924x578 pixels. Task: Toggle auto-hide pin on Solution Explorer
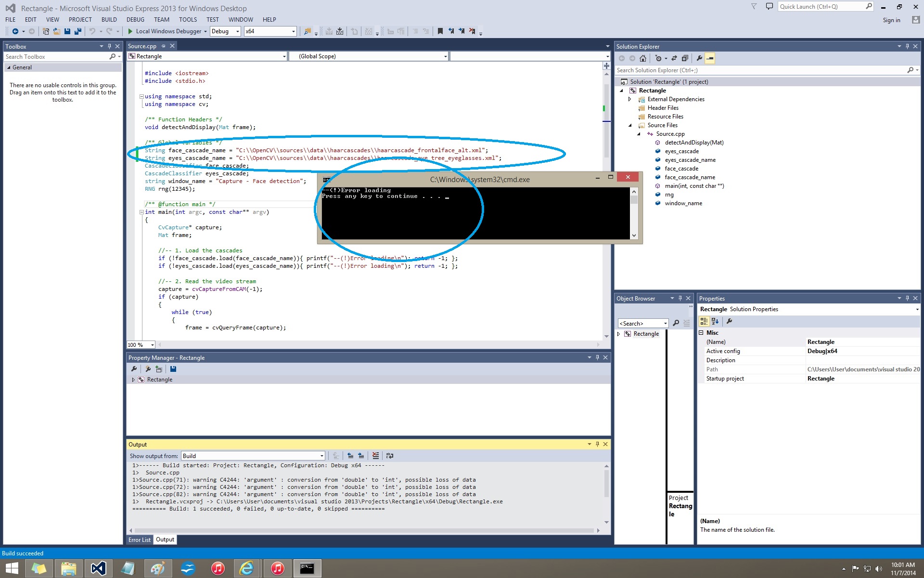[907, 46]
